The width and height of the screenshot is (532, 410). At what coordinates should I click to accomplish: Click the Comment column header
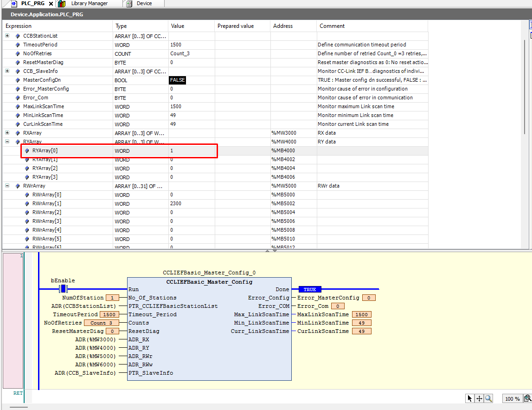[x=372, y=26]
